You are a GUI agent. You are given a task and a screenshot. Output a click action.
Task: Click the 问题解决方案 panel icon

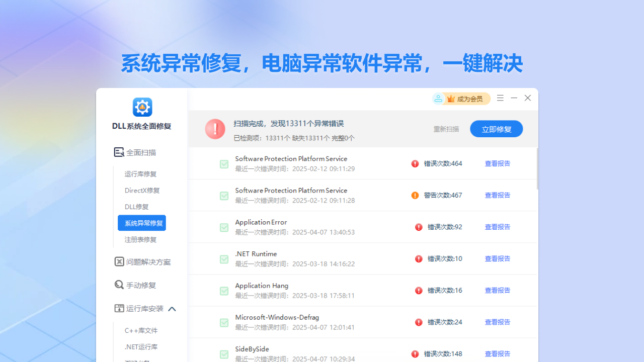[119, 262]
